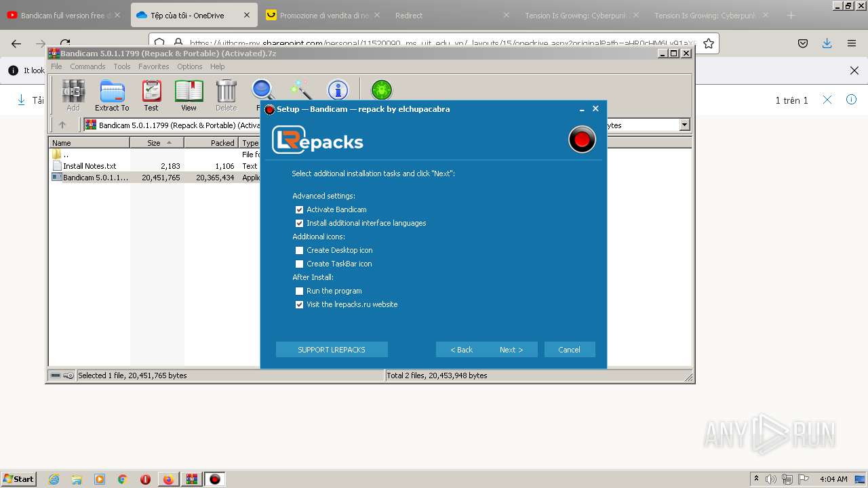The height and width of the screenshot is (488, 868).
Task: Click the View file toolbar icon
Action: [189, 95]
